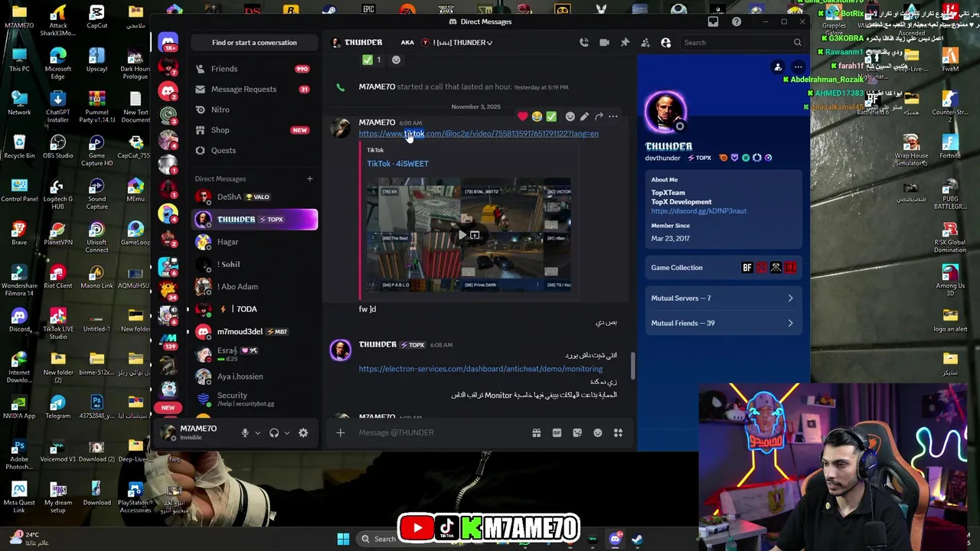Open sticker picker in message bar
This screenshot has width=980, height=551.
pyautogui.click(x=577, y=432)
